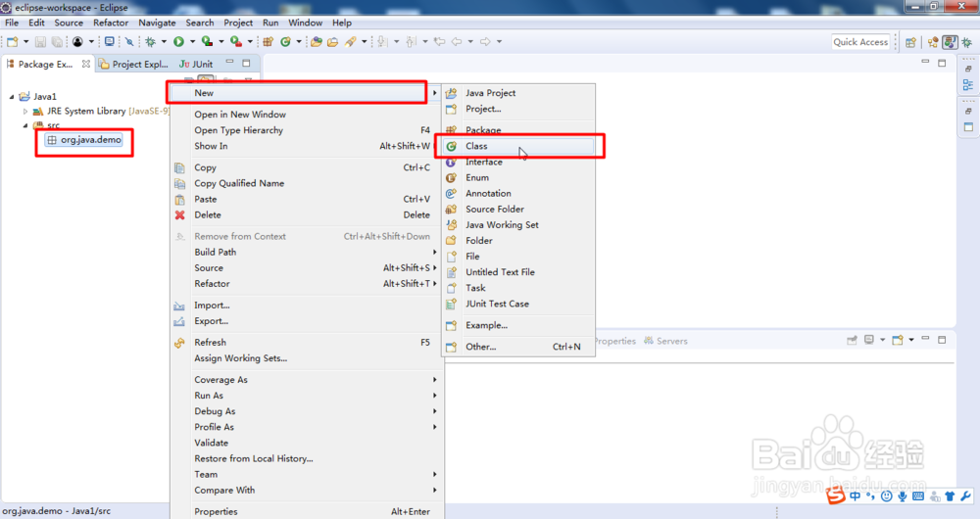Open the Build Path submenu

[306, 253]
